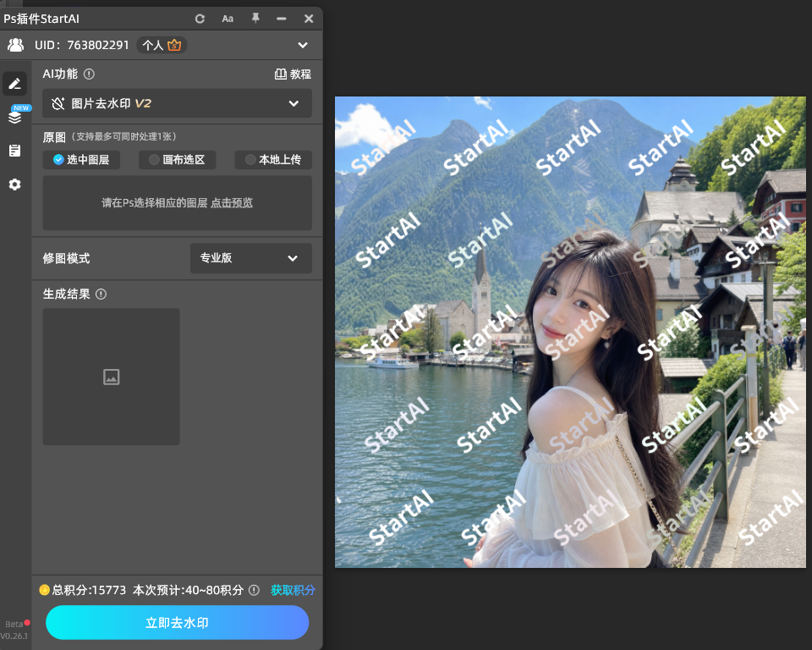Click the UID: 763802291 text
This screenshot has width=812, height=650.
pos(82,45)
